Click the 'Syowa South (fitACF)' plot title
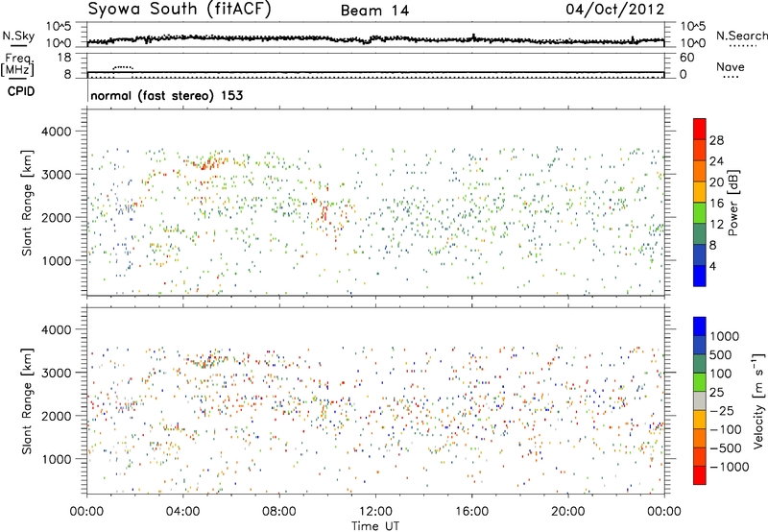This screenshot has width=768, height=532. point(180,9)
